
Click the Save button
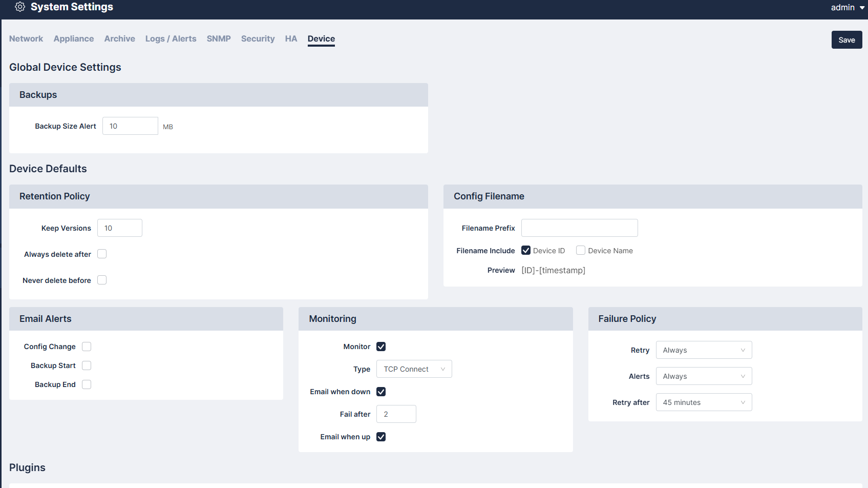coord(846,40)
